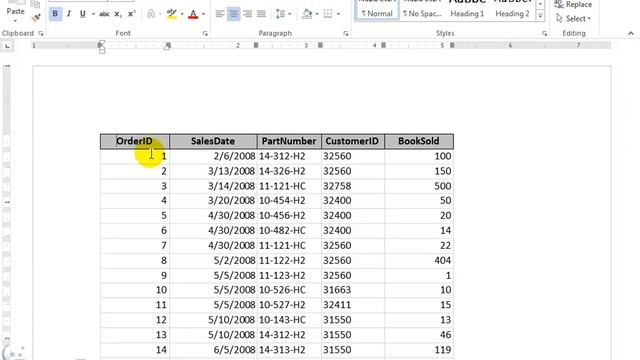Screen dimensions: 640x360
Task: Align text right
Action: (247, 14)
